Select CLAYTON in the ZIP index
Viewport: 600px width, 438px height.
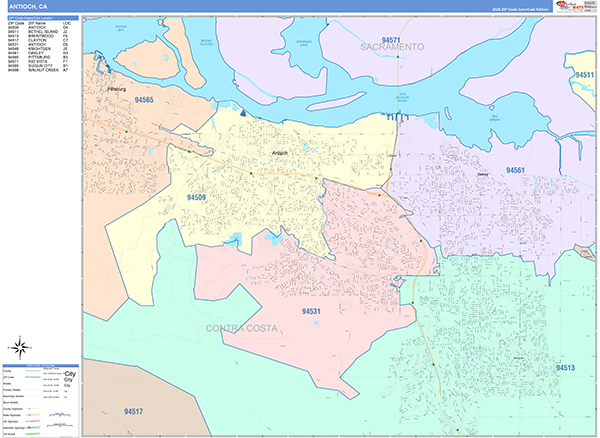tap(37, 40)
